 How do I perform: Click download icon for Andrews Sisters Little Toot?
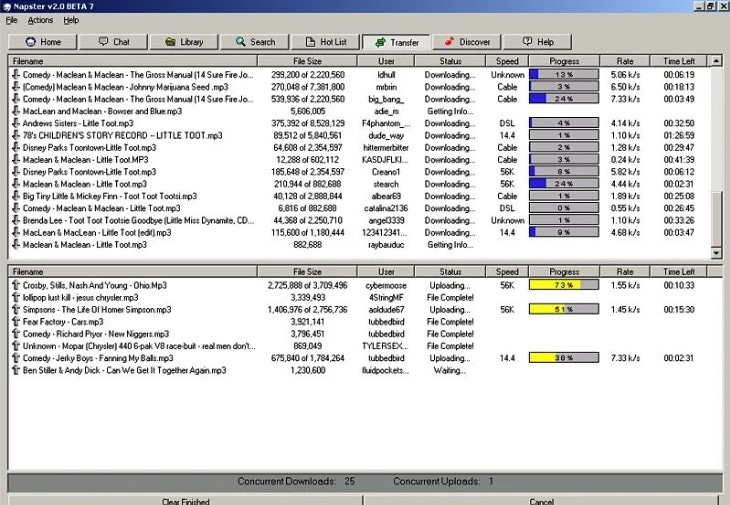pos(16,123)
